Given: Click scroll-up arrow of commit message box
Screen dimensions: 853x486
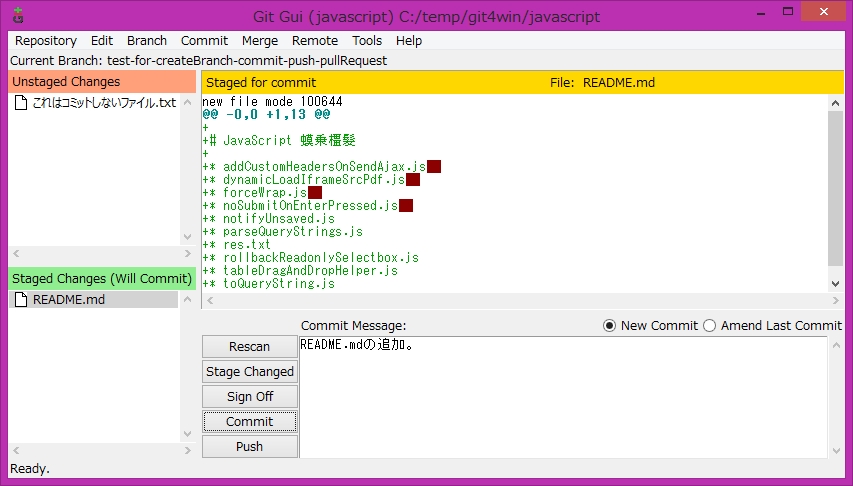Looking at the screenshot, I should [836, 345].
